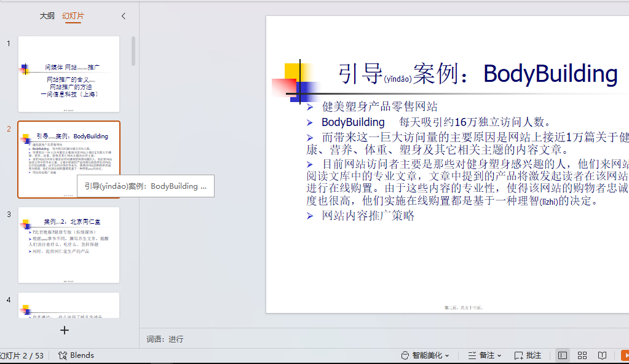Expand the 智能美化 dropdown arrow

tap(447, 355)
